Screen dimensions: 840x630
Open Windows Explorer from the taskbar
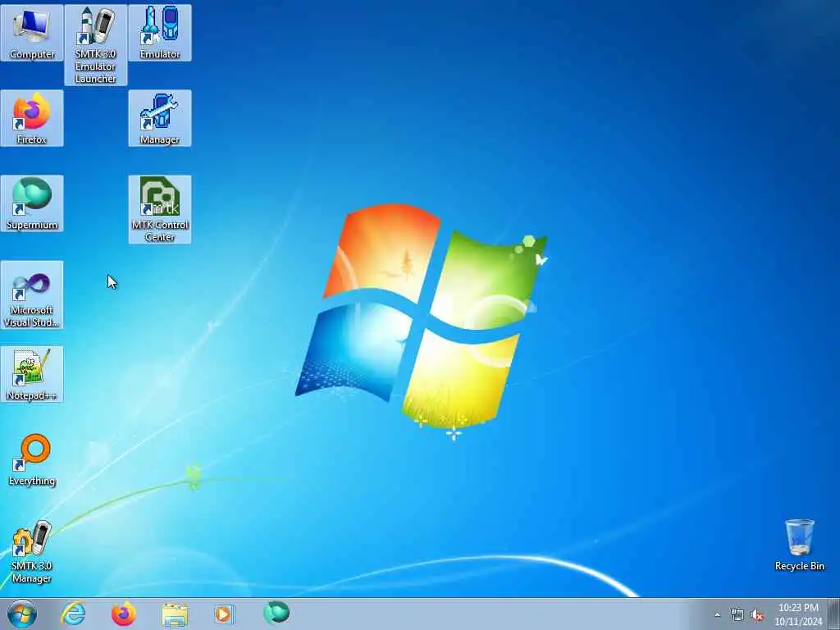click(175, 614)
